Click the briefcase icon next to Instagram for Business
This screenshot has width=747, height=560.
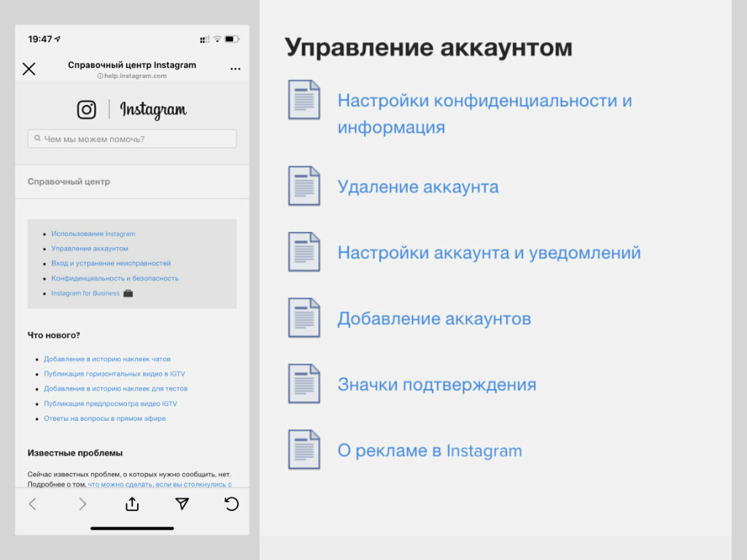(128, 293)
